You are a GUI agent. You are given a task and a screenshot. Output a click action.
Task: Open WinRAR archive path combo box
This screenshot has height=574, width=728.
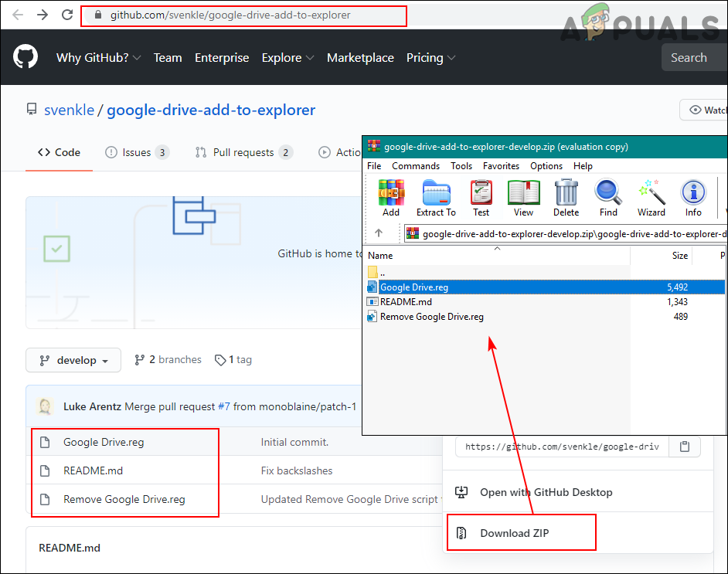pos(566,233)
